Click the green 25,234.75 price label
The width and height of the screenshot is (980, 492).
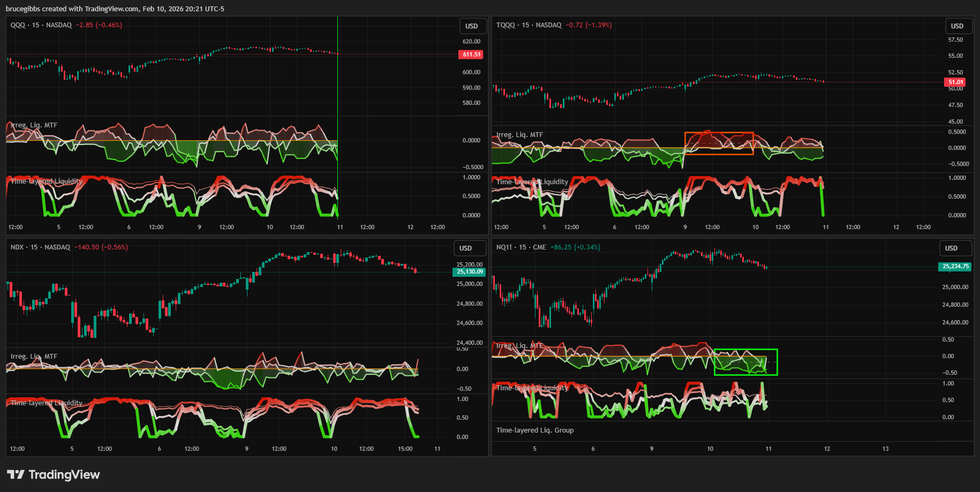(955, 267)
